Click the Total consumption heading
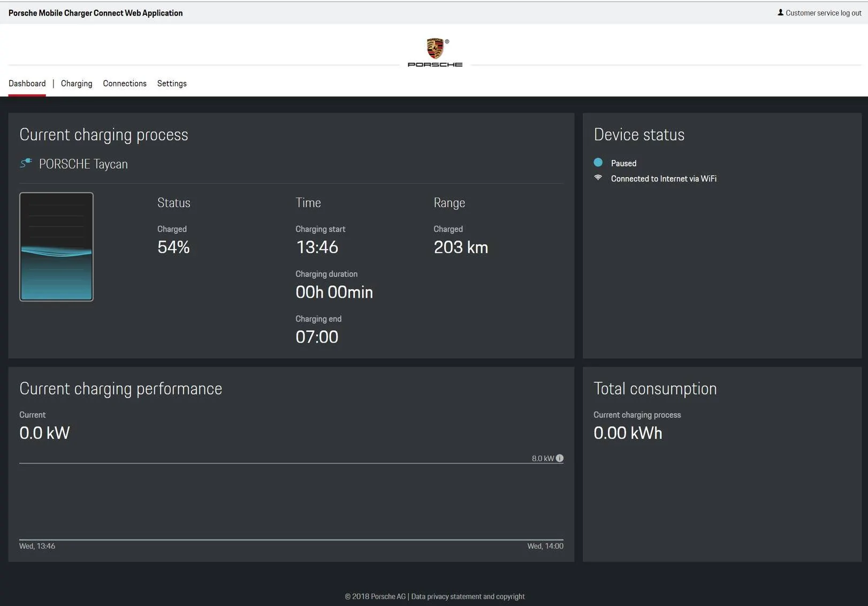868x606 pixels. coord(655,389)
